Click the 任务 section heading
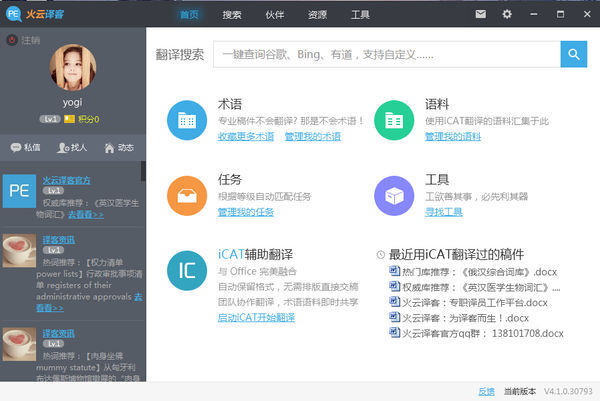The width and height of the screenshot is (600, 401). pyautogui.click(x=230, y=179)
